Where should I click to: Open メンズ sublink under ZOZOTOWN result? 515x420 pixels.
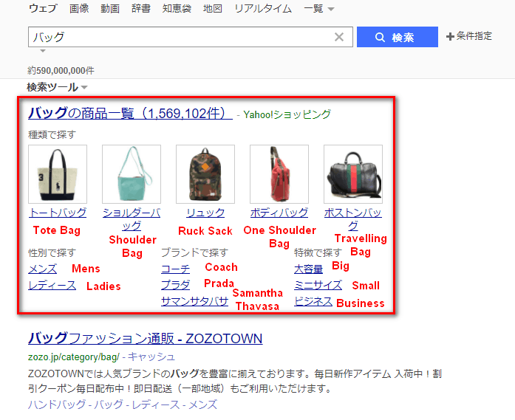[203, 404]
